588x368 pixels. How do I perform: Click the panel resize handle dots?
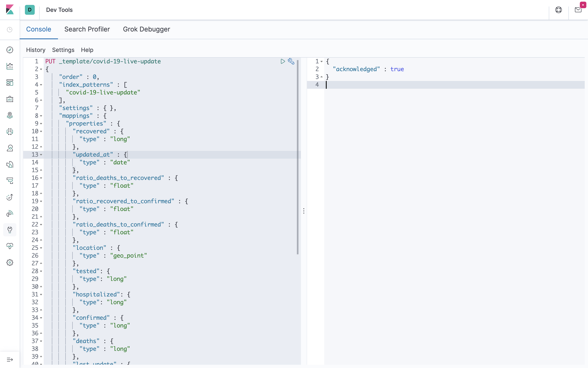(304, 211)
